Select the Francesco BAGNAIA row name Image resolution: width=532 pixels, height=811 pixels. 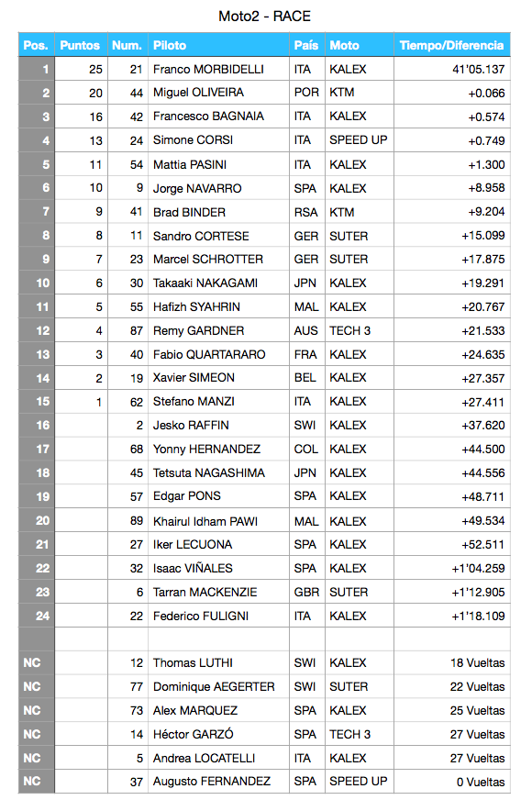point(208,117)
